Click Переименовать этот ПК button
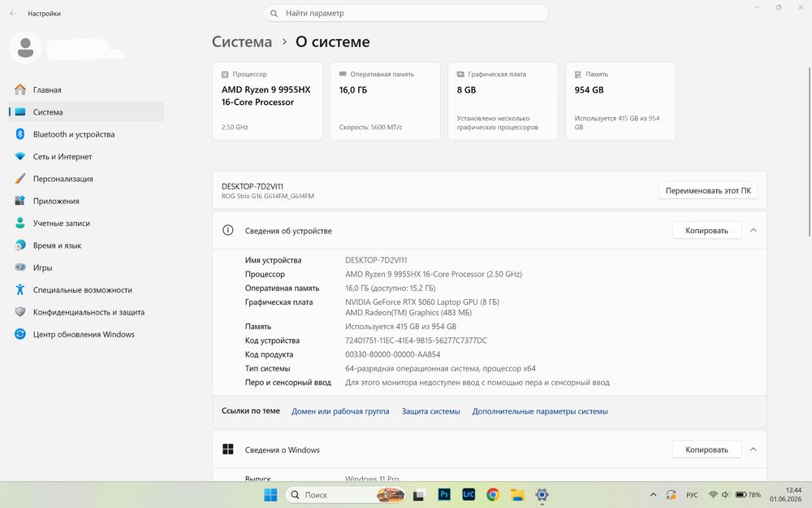Image resolution: width=812 pixels, height=508 pixels. point(708,191)
